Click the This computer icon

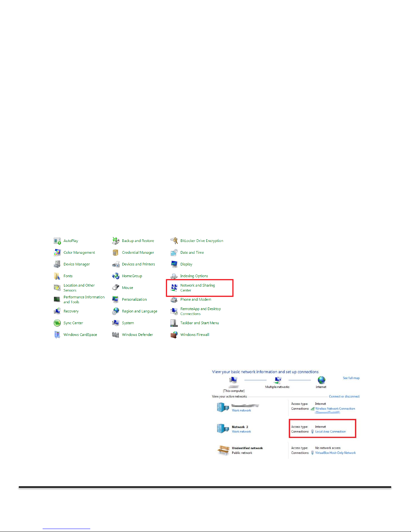[234, 380]
